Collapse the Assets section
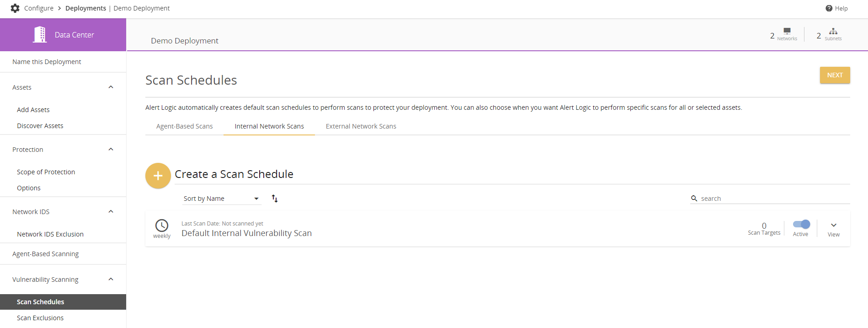Screen dimensions: 868x328 coord(111,87)
